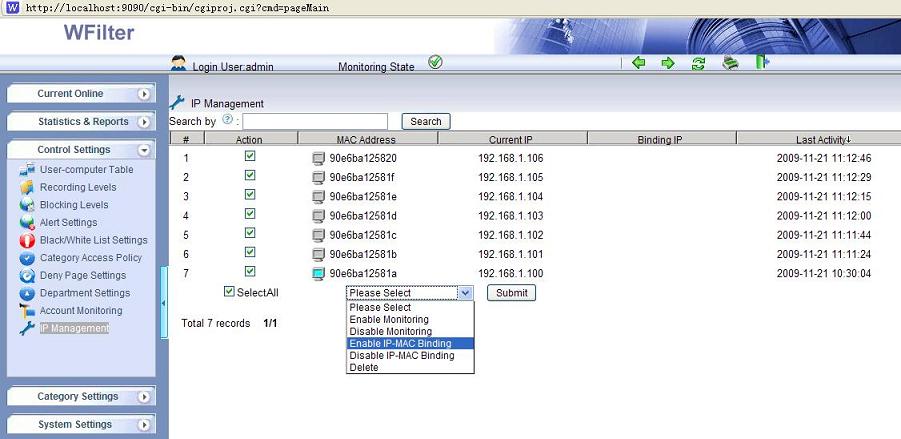901x439 pixels.
Task: Click the browser address bar URL
Action: point(178,8)
